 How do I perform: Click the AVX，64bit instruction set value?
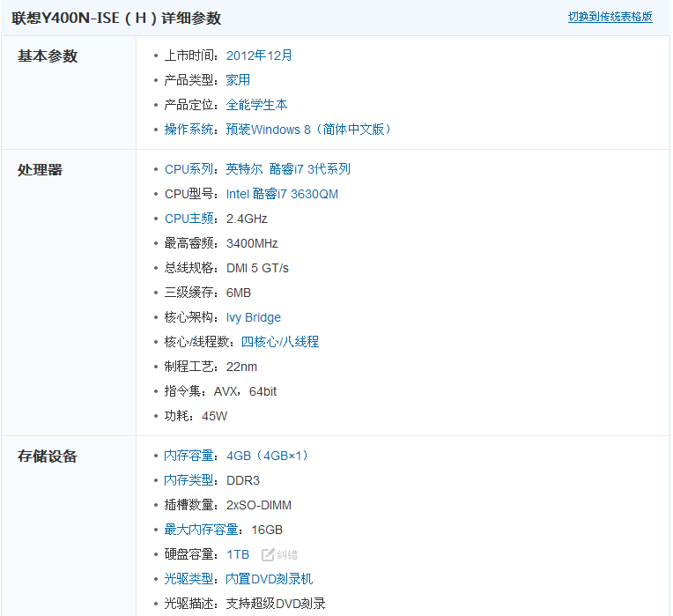coord(245,391)
